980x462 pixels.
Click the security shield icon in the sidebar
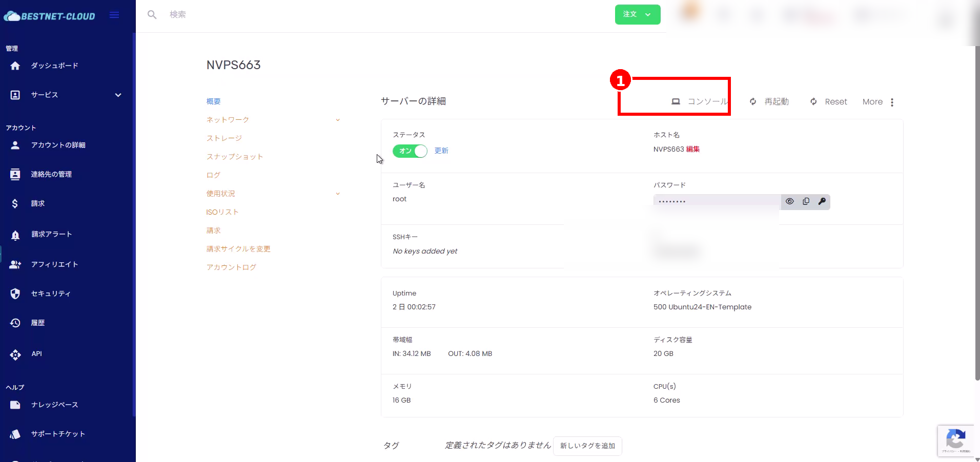coord(15,293)
